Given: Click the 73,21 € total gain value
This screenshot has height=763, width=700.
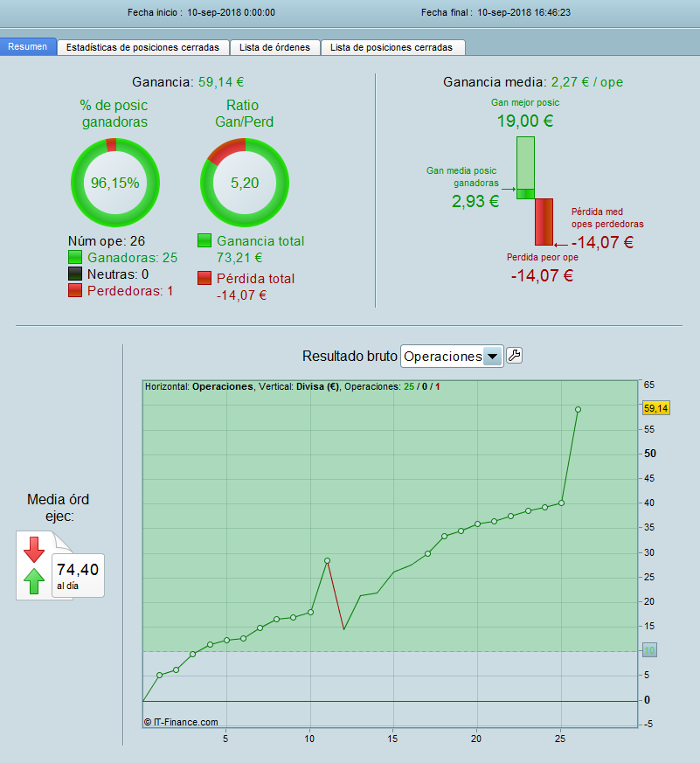Looking at the screenshot, I should (239, 258).
